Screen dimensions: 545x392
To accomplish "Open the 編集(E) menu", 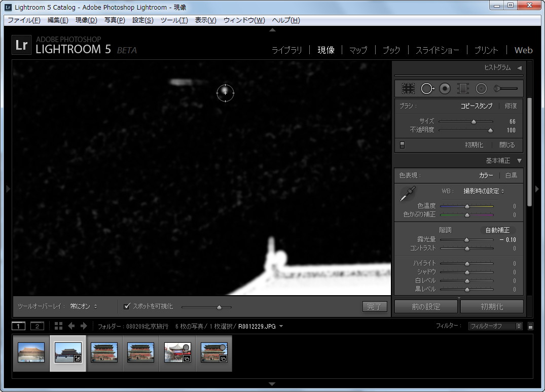I will click(x=58, y=20).
